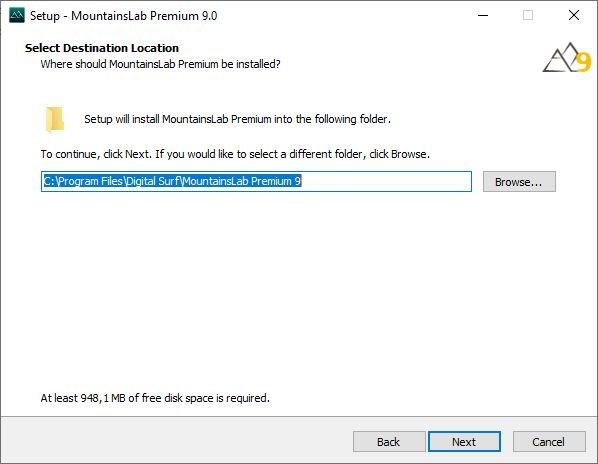598x464 pixels.
Task: Click the Select Destination Location heading
Action: coord(102,48)
